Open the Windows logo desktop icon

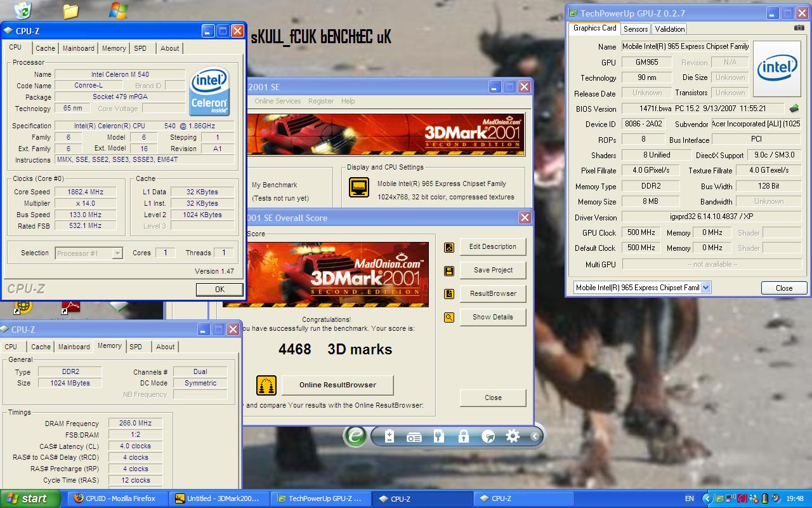click(117, 10)
